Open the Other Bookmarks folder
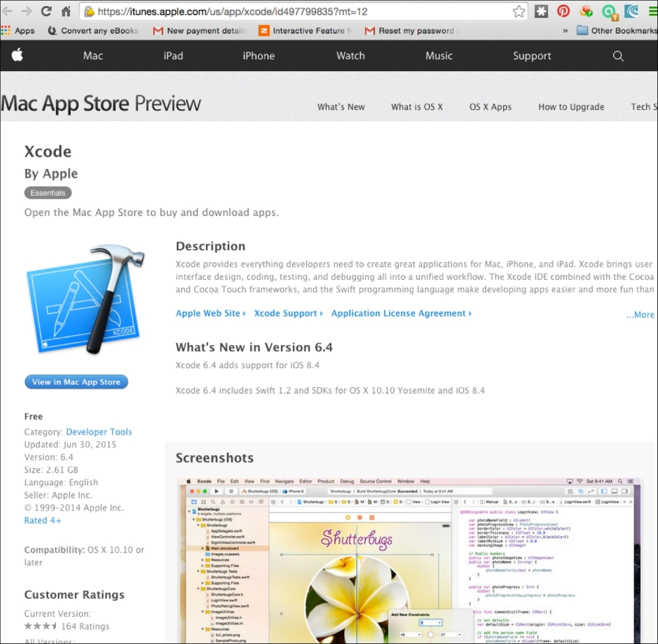 click(617, 31)
